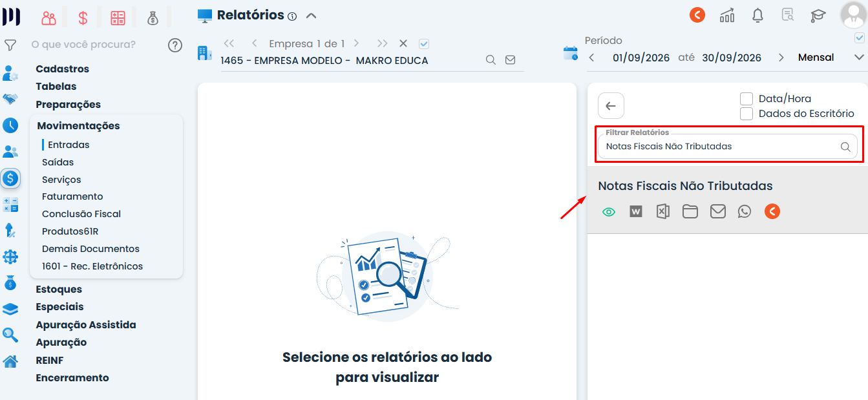Click the document search icon in header
868x400 pixels.
[x=788, y=15]
